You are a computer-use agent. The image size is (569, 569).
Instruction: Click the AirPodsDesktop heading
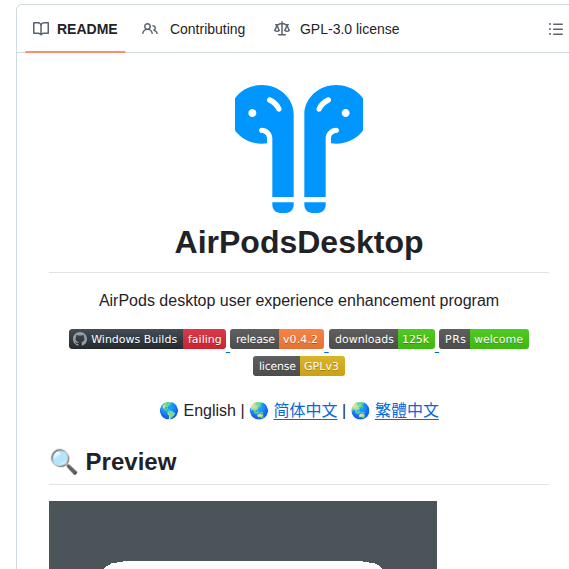tap(299, 242)
